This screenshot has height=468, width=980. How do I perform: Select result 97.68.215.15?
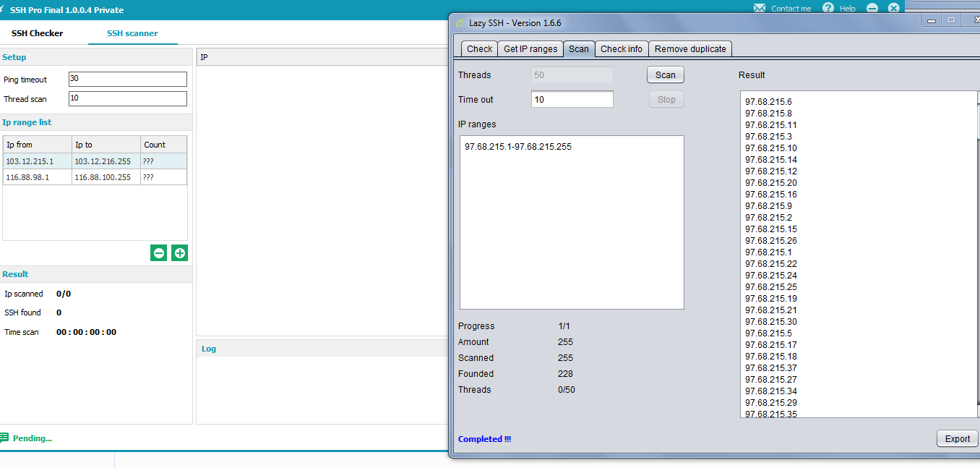click(x=771, y=229)
